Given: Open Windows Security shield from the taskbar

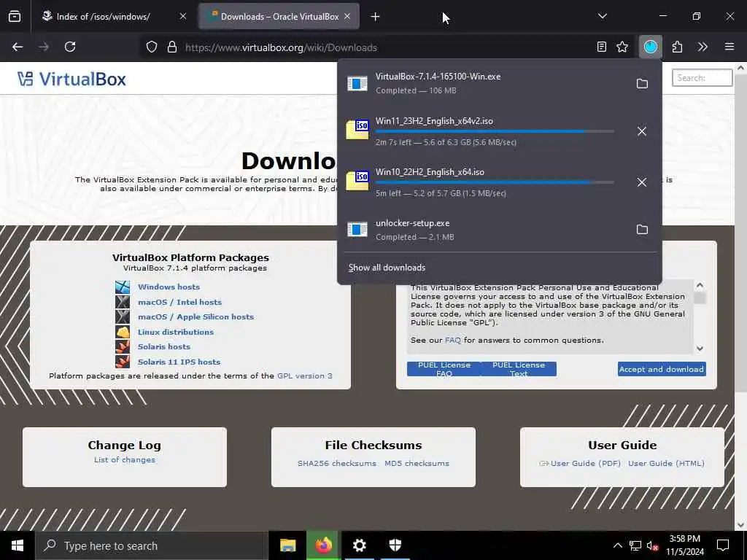Looking at the screenshot, I should point(395,545).
